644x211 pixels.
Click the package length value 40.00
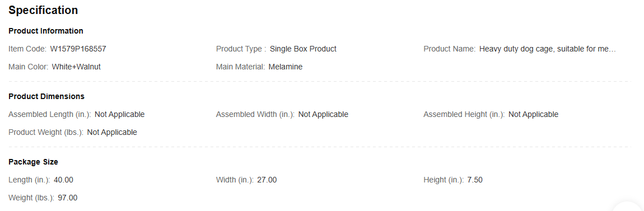click(63, 180)
